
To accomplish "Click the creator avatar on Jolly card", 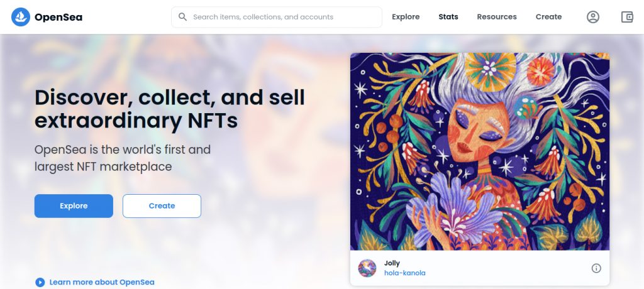I will coord(367,268).
